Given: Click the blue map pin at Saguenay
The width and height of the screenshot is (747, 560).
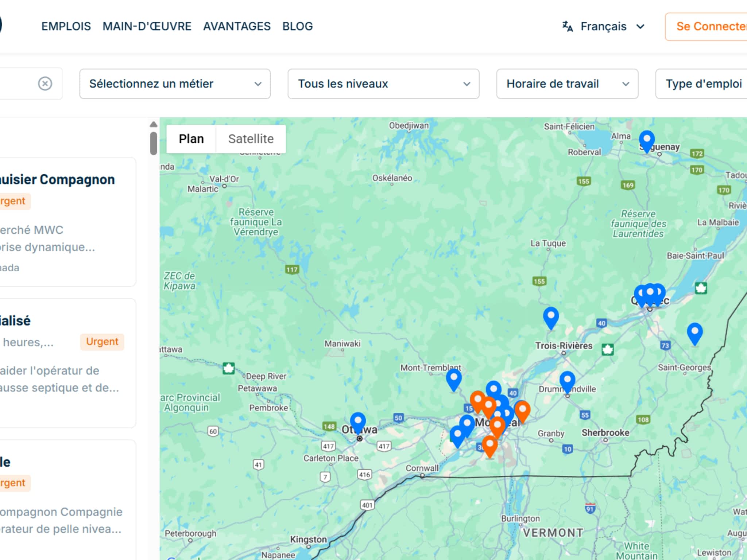Looking at the screenshot, I should click(x=647, y=140).
